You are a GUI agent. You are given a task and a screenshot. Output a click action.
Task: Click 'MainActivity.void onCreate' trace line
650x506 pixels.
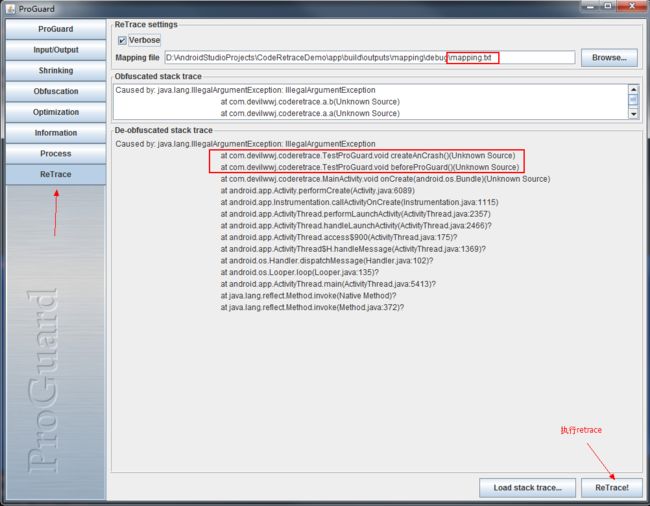click(x=386, y=179)
